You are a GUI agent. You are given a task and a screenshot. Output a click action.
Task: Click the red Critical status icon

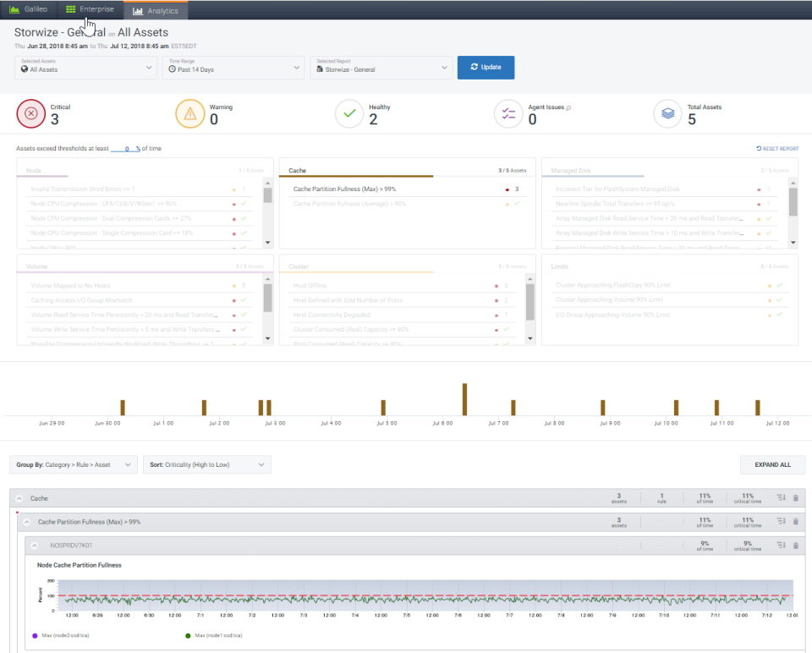31,114
